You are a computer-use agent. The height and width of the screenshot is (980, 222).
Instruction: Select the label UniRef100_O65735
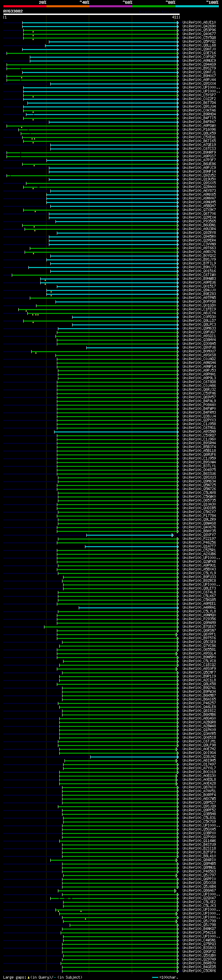pos(199,501)
